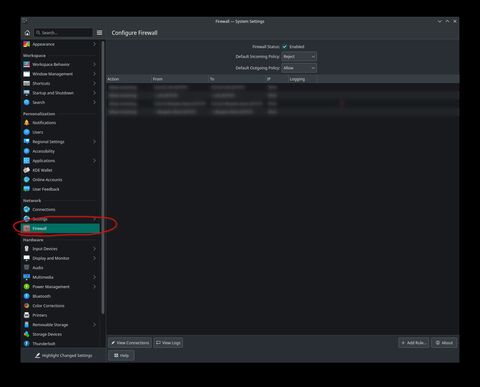Open the hamburger menu beside the search field

tap(99, 33)
